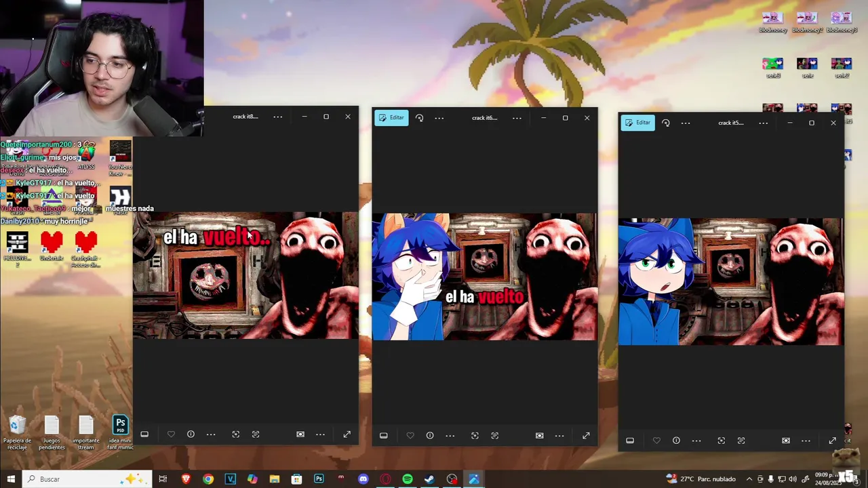This screenshot has height=488, width=868.
Task: Click Editar in the right crack it5 window
Action: tap(637, 123)
